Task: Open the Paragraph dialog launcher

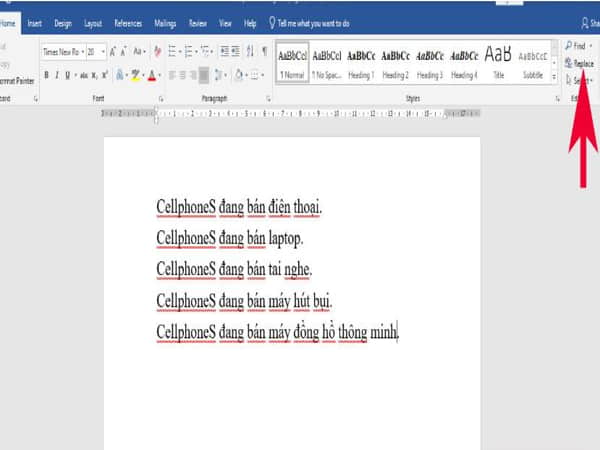Action: pos(269,99)
